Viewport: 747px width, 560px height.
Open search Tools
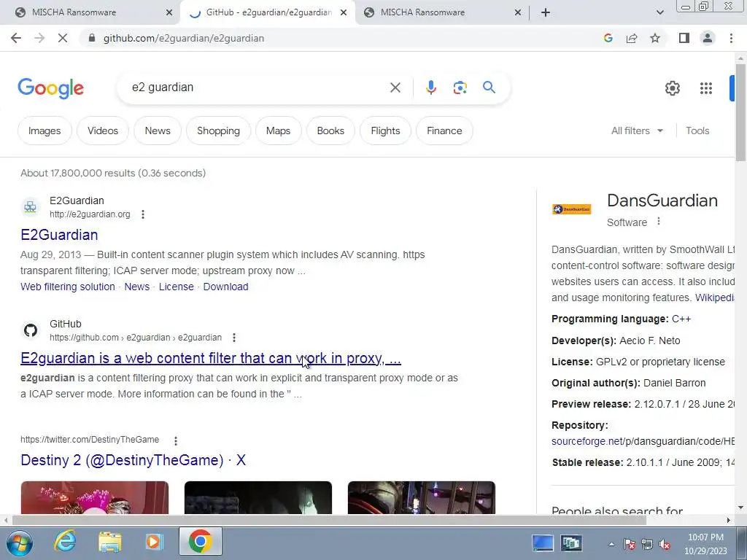[697, 131]
